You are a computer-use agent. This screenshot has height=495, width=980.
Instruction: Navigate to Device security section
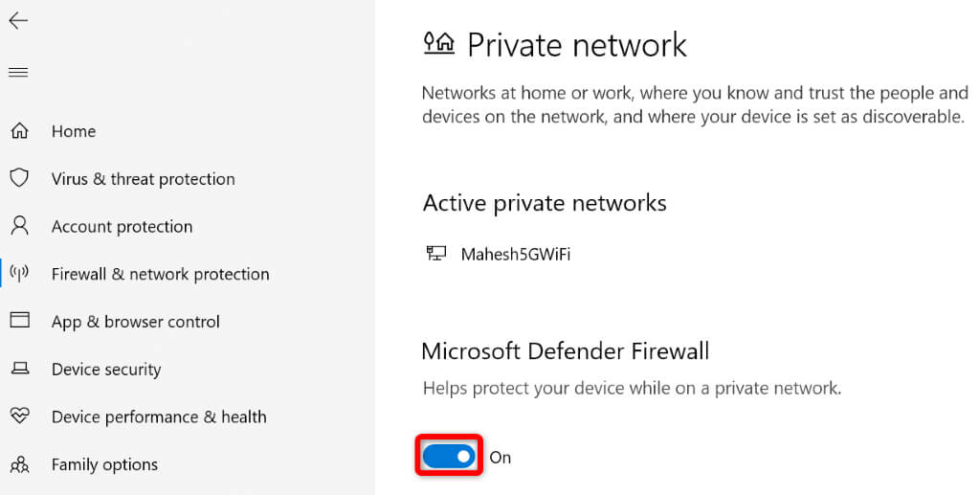(105, 370)
